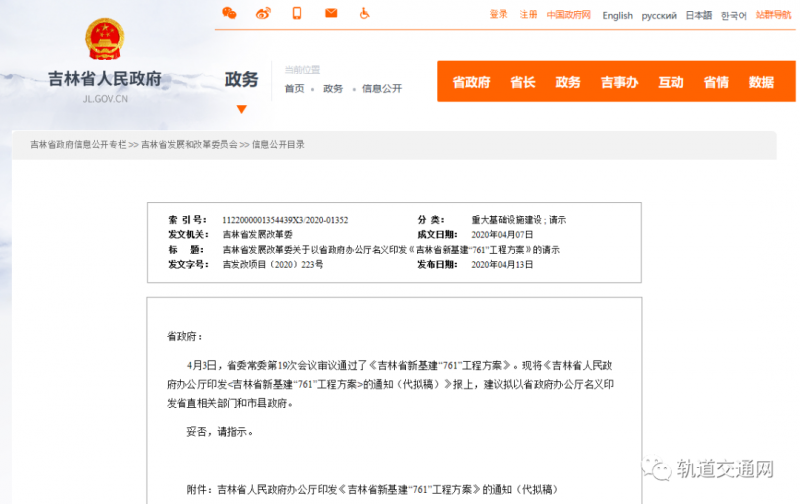Click the 注册 register link
800x504 pixels.
click(x=528, y=15)
